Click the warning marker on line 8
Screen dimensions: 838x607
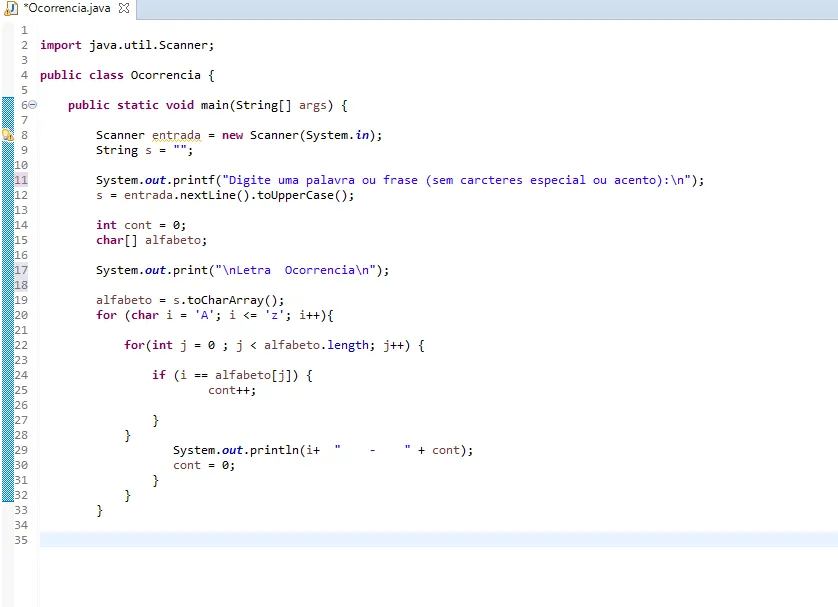7,135
